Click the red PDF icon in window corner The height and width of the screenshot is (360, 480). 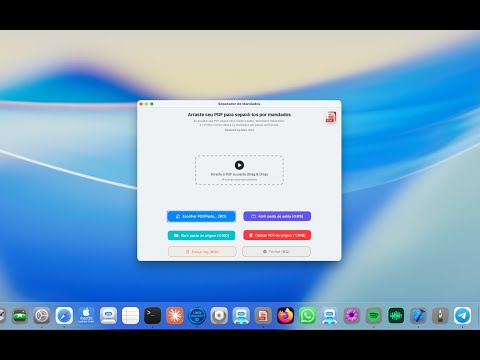(331, 117)
